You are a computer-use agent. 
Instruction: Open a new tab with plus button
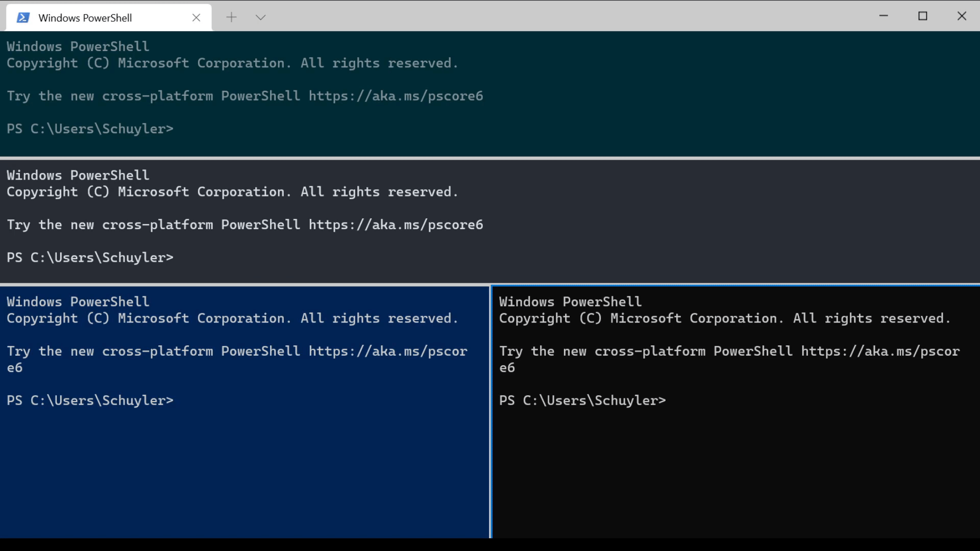[231, 17]
